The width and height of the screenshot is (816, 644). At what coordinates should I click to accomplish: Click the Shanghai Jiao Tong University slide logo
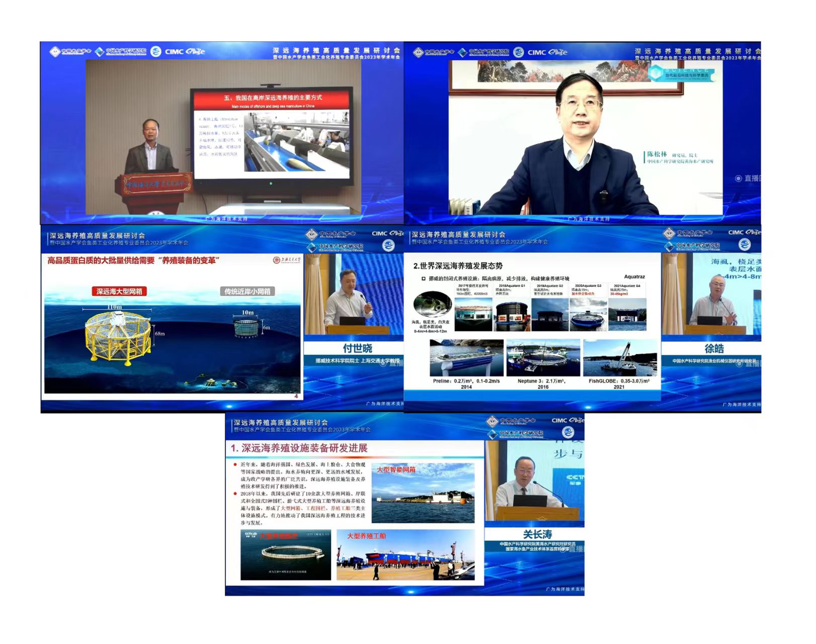286,260
